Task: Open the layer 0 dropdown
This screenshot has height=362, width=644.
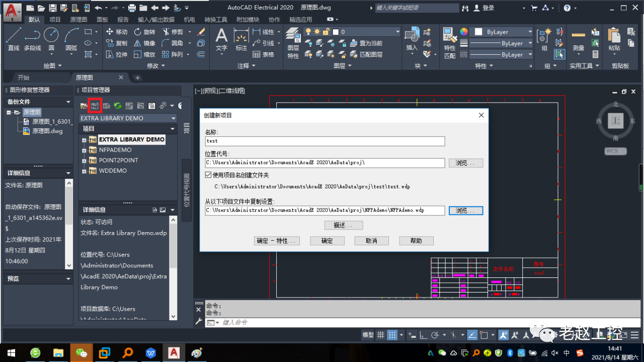Action: pos(397,32)
